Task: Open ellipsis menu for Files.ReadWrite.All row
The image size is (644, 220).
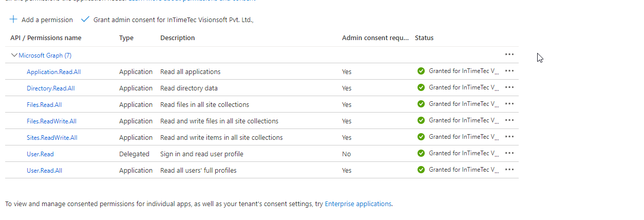Action: click(x=509, y=120)
